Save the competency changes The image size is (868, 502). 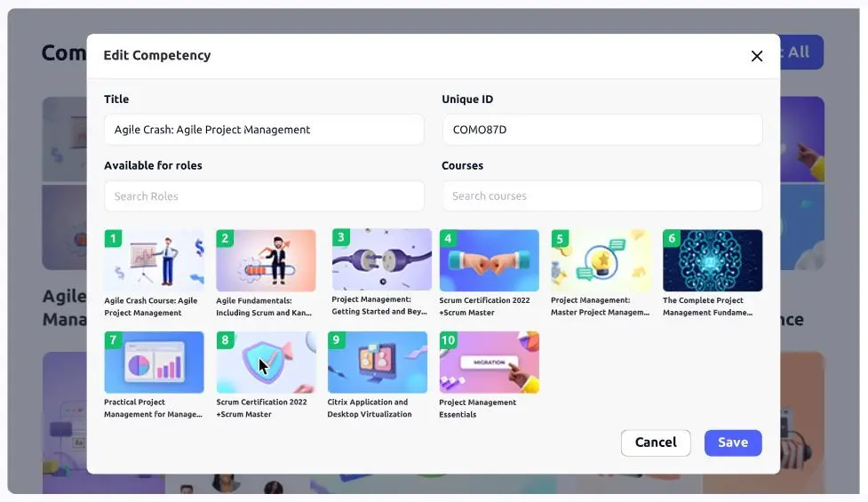733,442
